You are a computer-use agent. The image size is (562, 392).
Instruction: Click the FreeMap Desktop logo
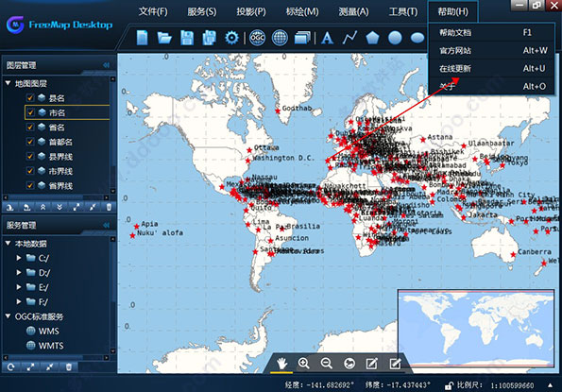pos(60,25)
